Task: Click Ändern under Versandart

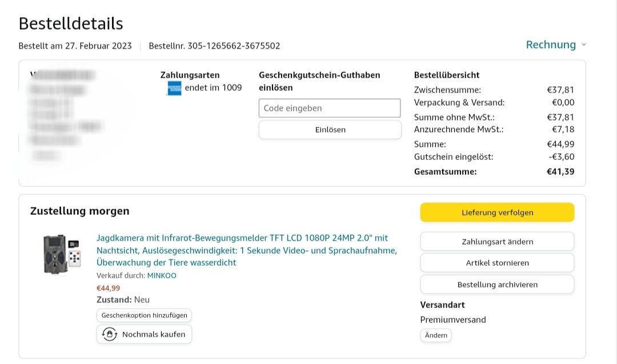Action: click(x=436, y=335)
